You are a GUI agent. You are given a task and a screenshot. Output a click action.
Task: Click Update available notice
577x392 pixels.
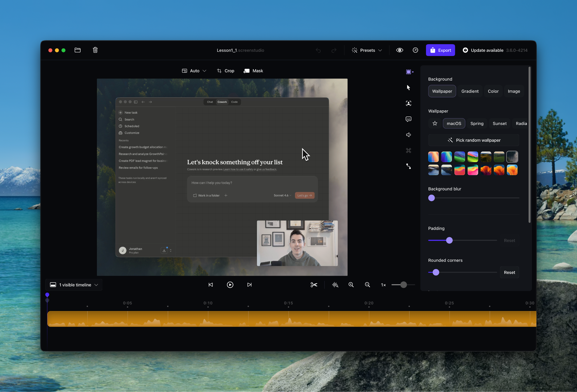point(495,50)
